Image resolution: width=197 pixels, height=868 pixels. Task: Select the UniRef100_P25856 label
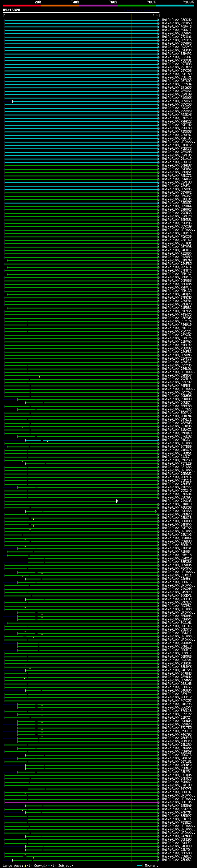pyautogui.click(x=177, y=131)
